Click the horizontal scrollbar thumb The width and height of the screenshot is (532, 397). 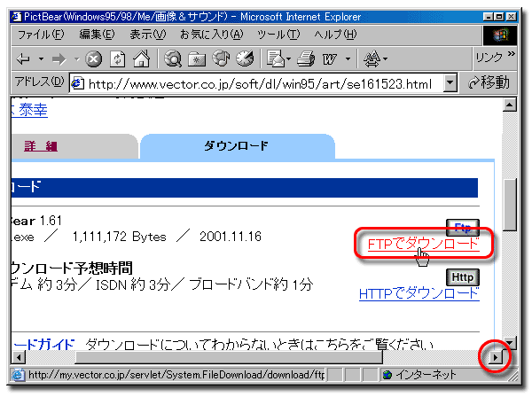tap(229, 357)
